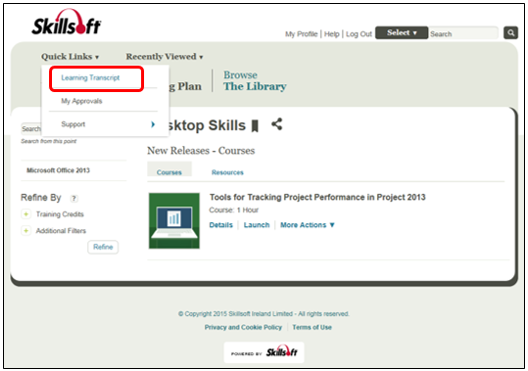Select Microsoft Office 2013 category
528x371 pixels.
pos(58,170)
